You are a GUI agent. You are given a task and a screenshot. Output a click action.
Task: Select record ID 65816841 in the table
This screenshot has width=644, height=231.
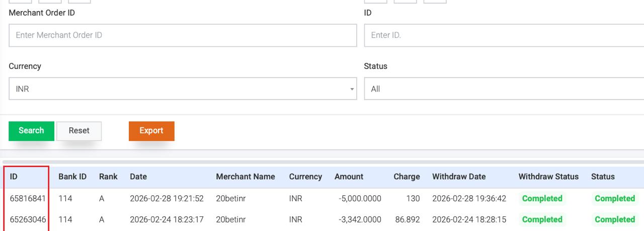click(28, 199)
